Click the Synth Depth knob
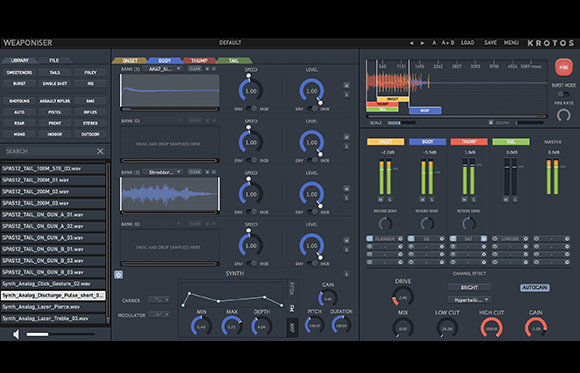This screenshot has height=373, width=580. [x=262, y=326]
